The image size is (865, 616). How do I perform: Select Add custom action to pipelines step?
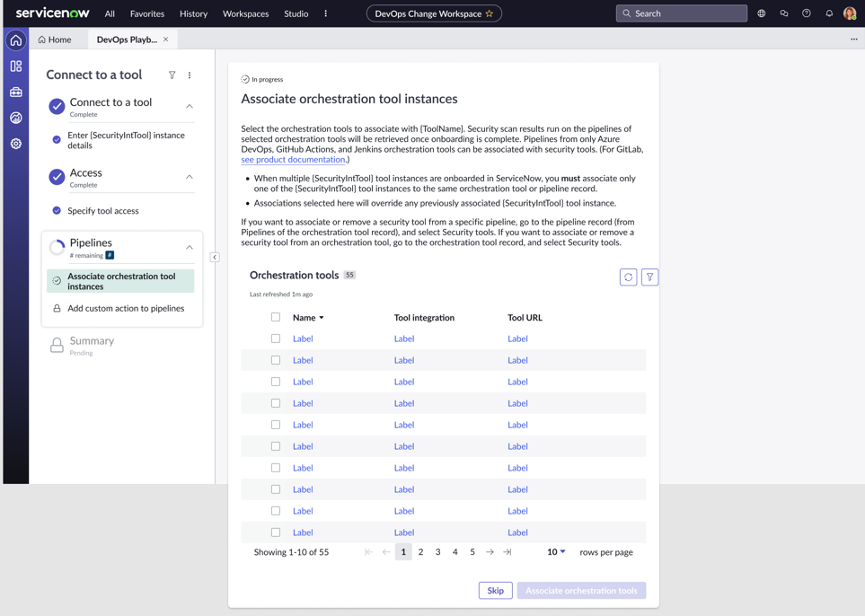[x=126, y=308]
